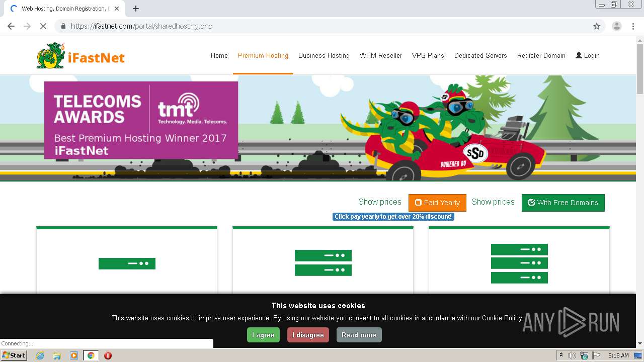Select Premium Hosting menu item

pyautogui.click(x=263, y=56)
